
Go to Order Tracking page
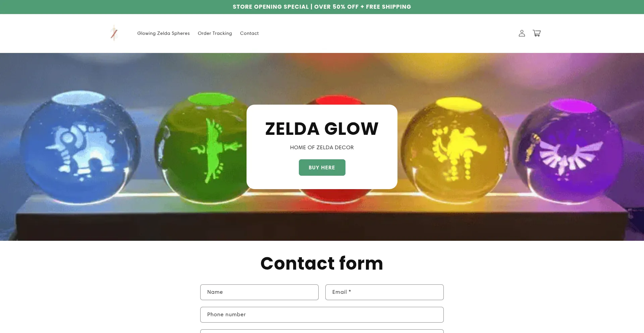click(215, 33)
